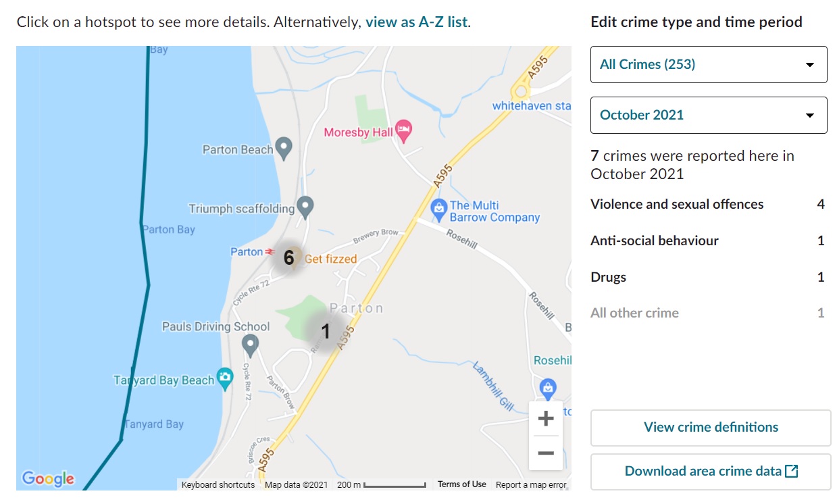Image resolution: width=837 pixels, height=504 pixels.
Task: Click Download area crime data button
Action: [711, 472]
